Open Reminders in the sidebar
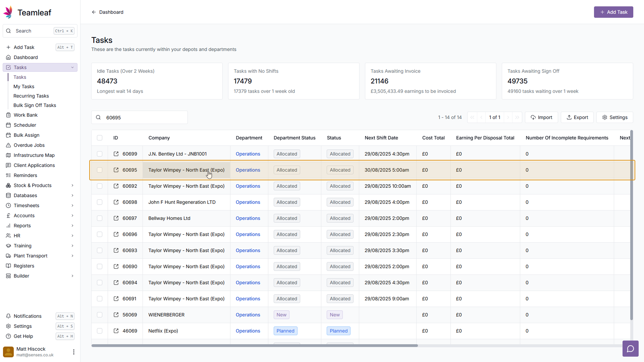This screenshot has width=644, height=362. [40, 175]
